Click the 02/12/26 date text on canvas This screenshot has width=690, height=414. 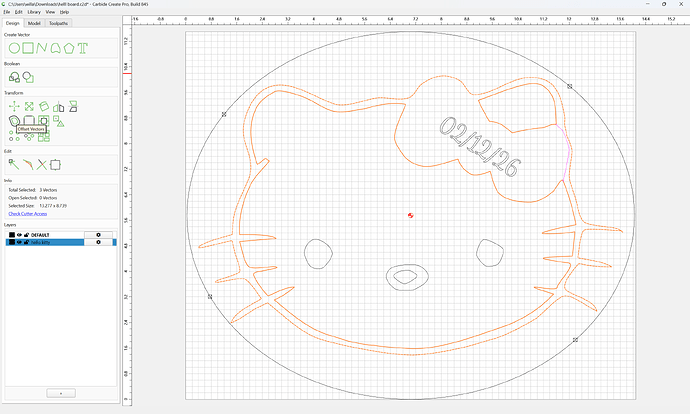pyautogui.click(x=480, y=147)
